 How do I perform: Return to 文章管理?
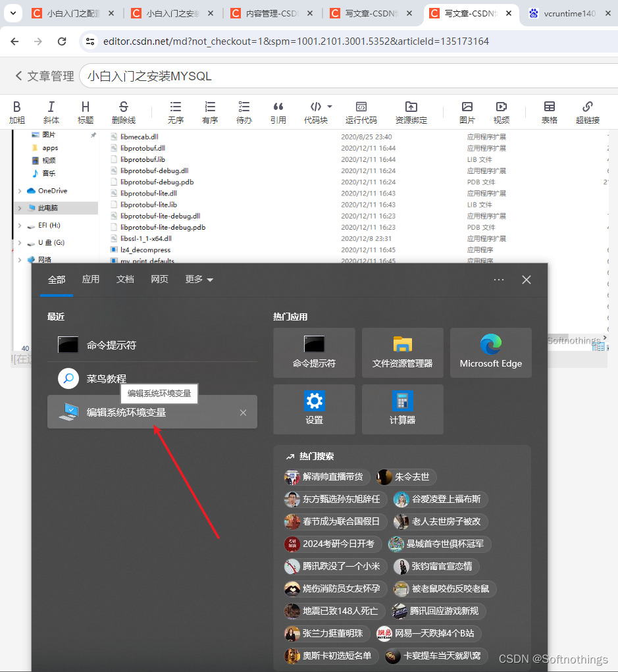pyautogui.click(x=45, y=76)
